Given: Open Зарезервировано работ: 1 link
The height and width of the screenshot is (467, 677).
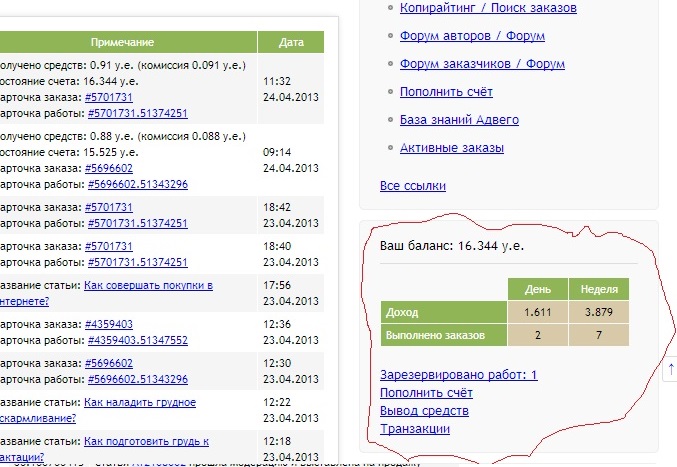Looking at the screenshot, I should pyautogui.click(x=459, y=375).
